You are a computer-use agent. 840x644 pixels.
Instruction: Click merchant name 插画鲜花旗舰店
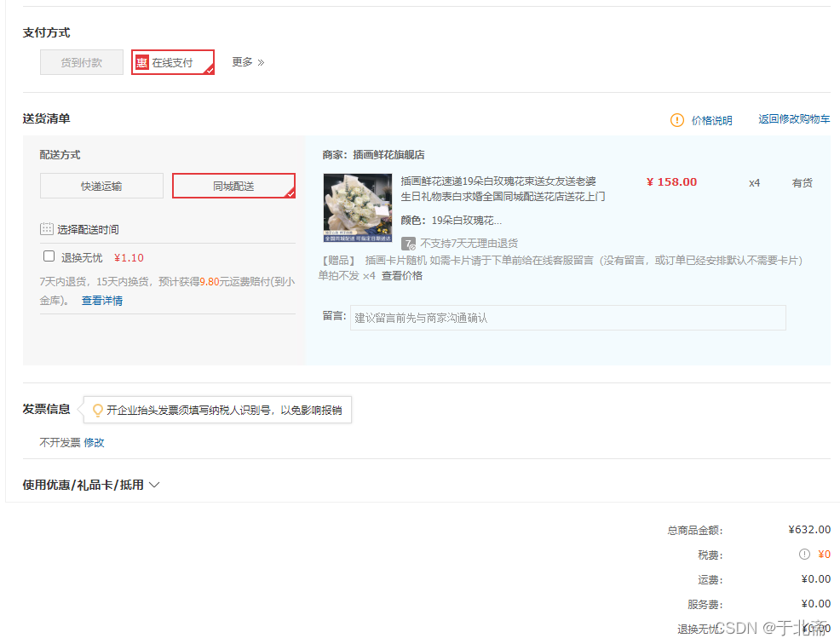[x=388, y=155]
